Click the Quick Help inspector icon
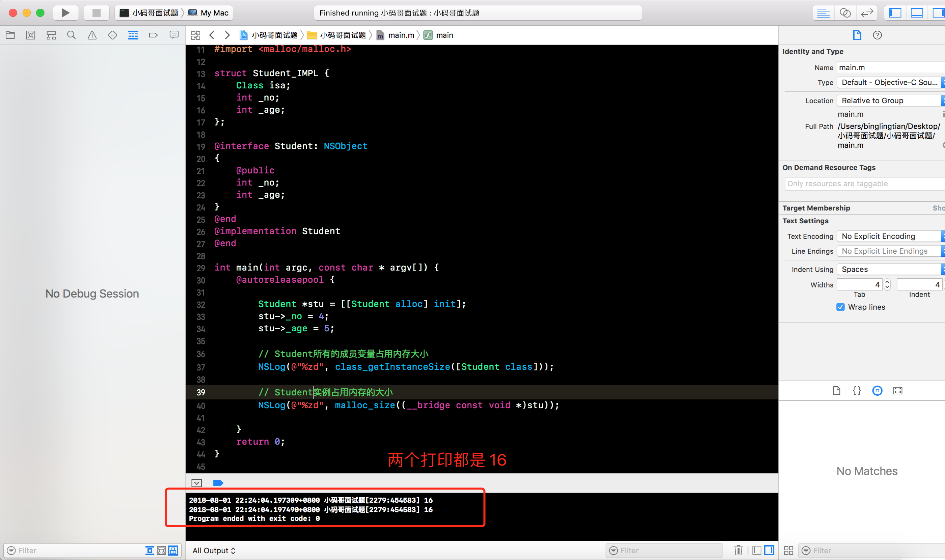 tap(877, 35)
